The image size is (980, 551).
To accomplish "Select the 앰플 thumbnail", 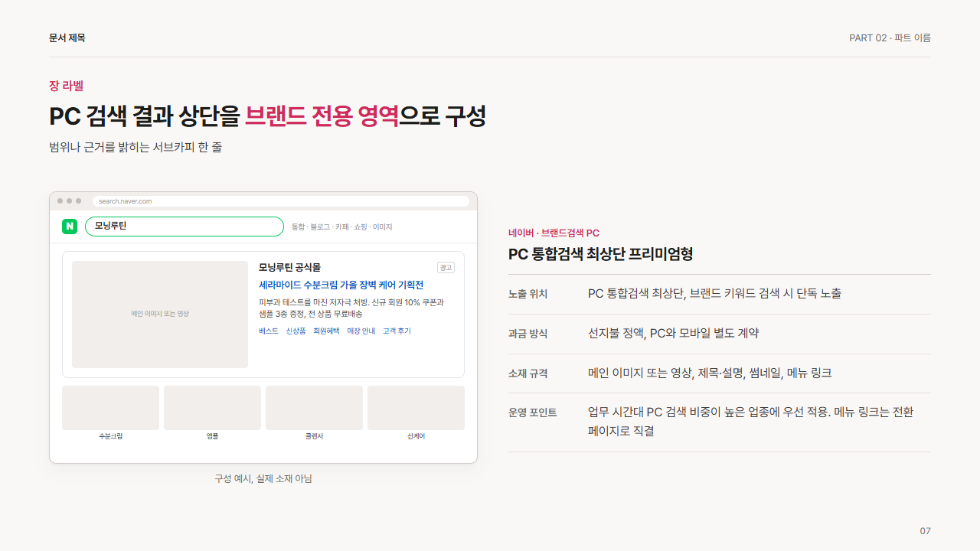I will coord(212,408).
